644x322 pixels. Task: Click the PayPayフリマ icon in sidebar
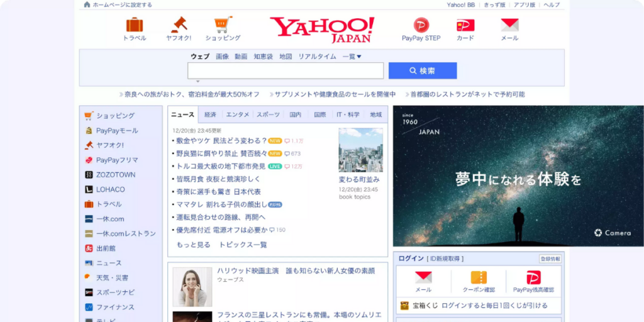pos(89,160)
